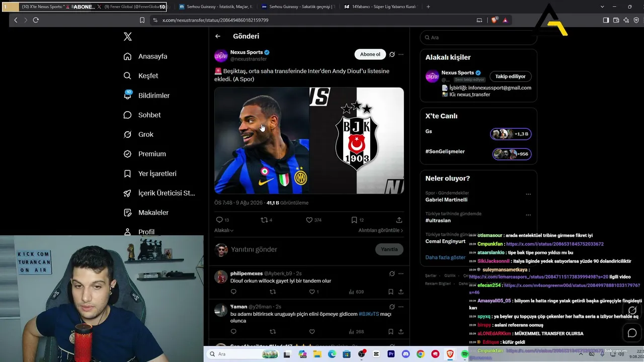Open Yer İşaretleri bookmarks
The height and width of the screenshot is (362, 644).
click(150, 173)
